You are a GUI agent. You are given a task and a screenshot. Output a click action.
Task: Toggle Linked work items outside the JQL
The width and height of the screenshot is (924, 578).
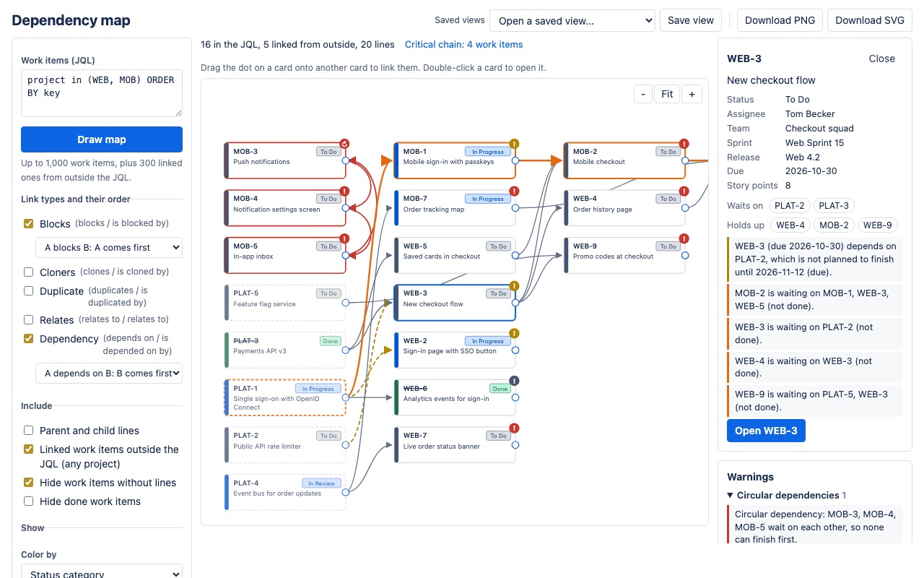pyautogui.click(x=29, y=449)
